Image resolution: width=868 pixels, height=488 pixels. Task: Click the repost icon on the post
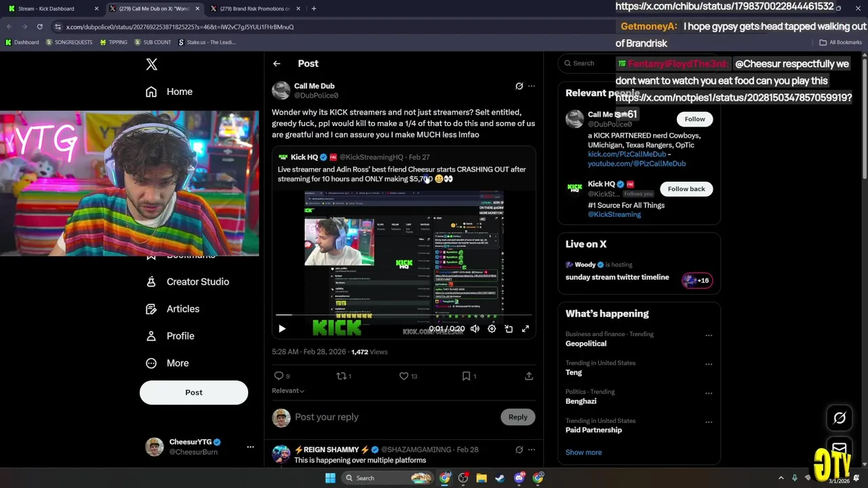coord(344,375)
